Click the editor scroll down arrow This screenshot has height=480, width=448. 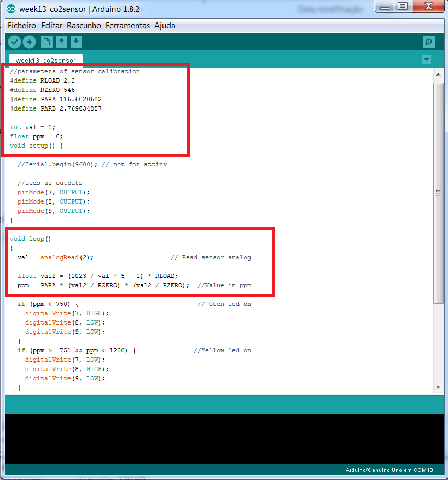(438, 387)
